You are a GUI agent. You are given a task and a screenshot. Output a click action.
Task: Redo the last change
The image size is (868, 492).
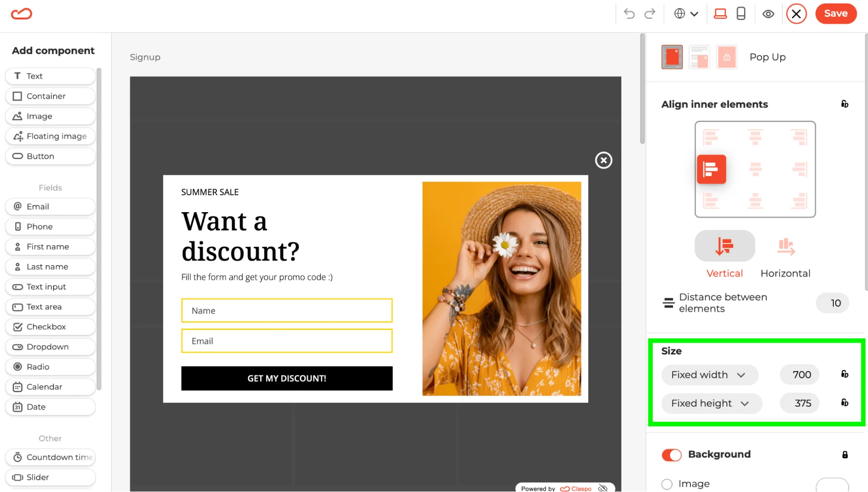click(x=650, y=13)
